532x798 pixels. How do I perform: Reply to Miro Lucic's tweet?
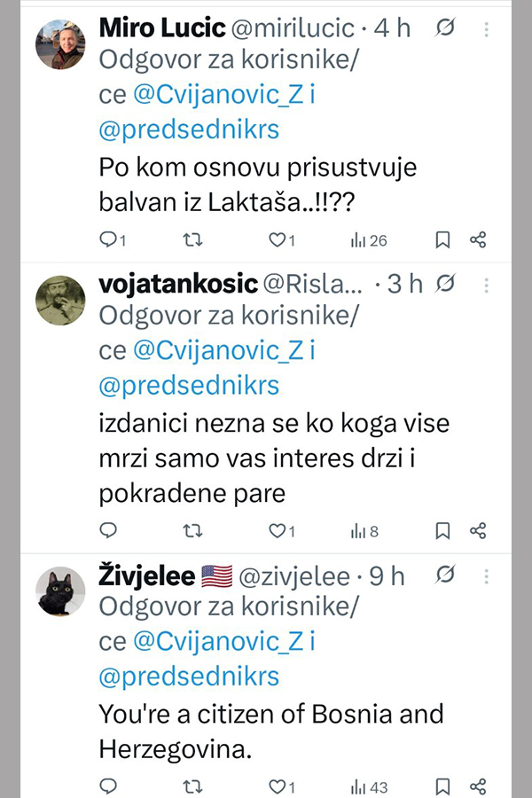[109, 239]
